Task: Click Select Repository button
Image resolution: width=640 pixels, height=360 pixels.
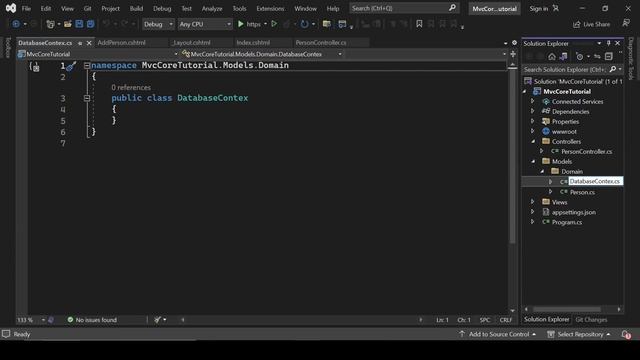Action: pyautogui.click(x=579, y=334)
